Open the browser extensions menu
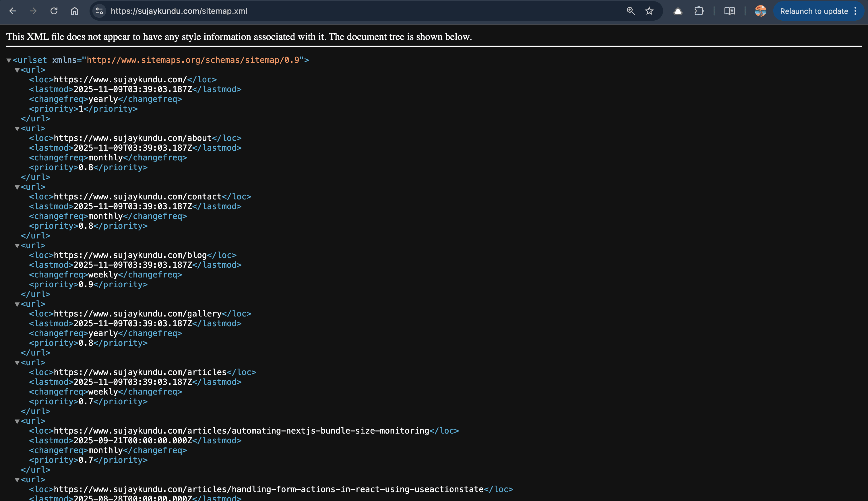The image size is (868, 501). pyautogui.click(x=699, y=11)
